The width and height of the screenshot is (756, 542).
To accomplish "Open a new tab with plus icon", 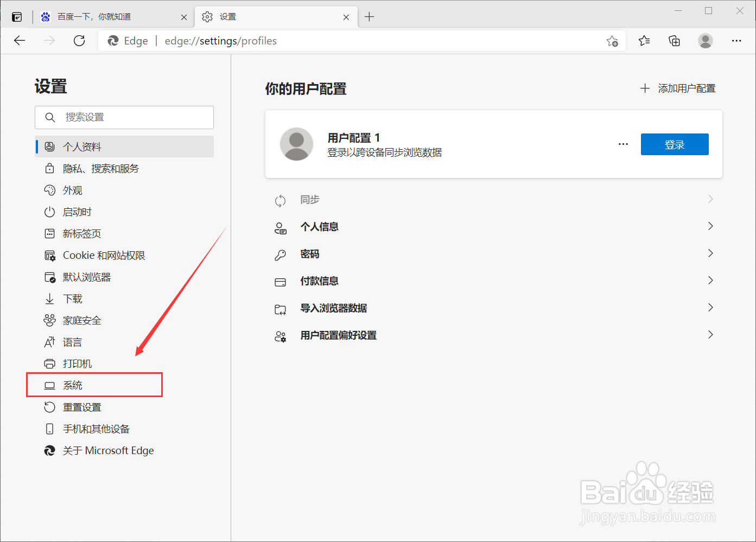I will (369, 17).
